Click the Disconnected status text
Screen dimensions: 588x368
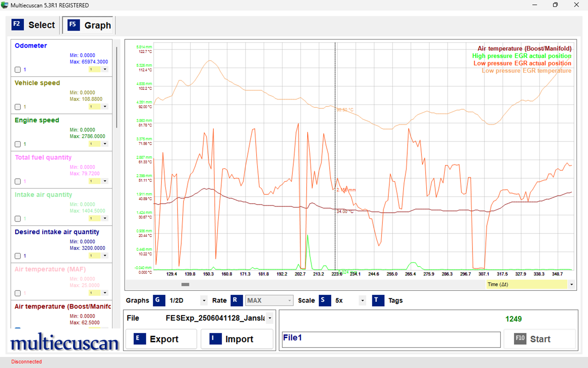click(26, 362)
